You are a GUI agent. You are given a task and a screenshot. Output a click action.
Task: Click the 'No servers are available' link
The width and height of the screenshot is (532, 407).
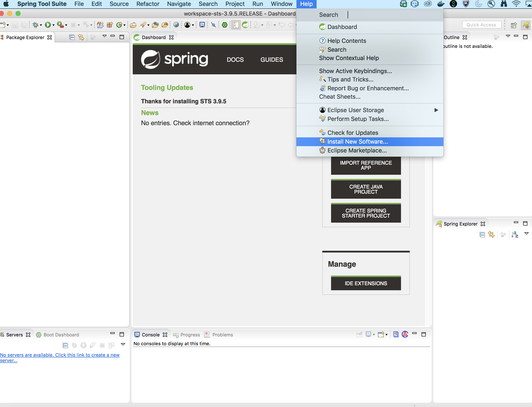pos(60,358)
